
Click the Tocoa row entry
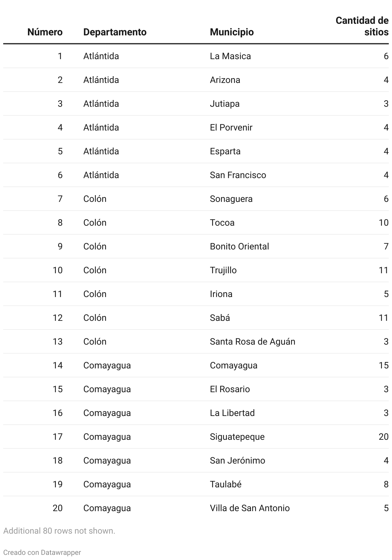222,223
